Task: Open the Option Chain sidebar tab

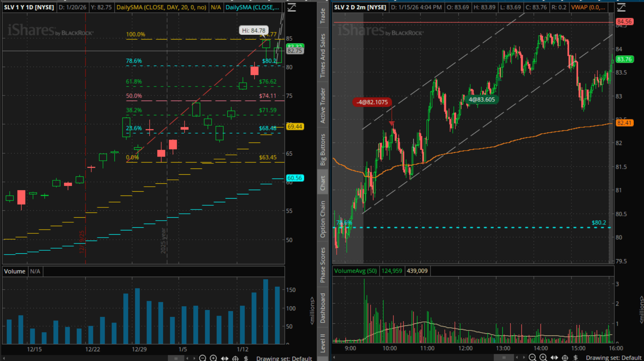Action: 323,219
